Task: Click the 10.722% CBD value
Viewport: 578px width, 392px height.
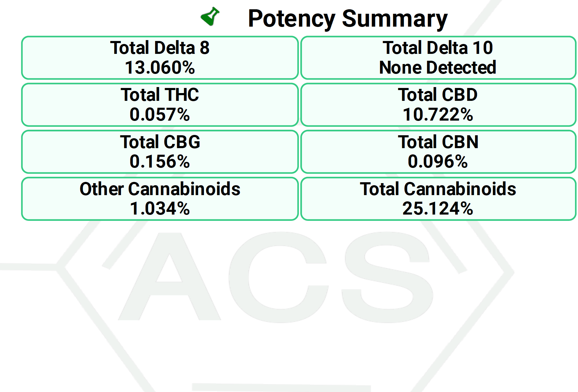Action: pyautogui.click(x=438, y=114)
